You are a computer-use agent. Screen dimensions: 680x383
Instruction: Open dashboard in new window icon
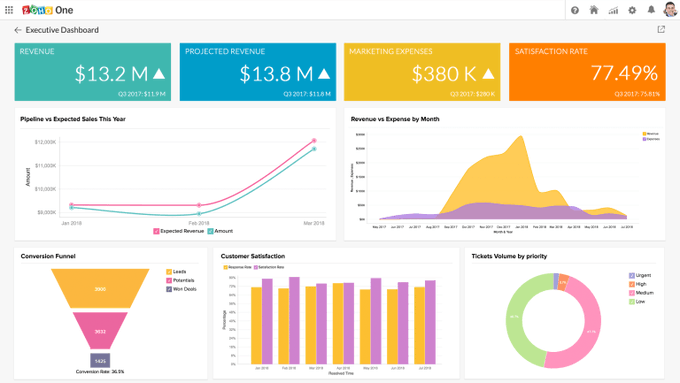click(x=661, y=29)
